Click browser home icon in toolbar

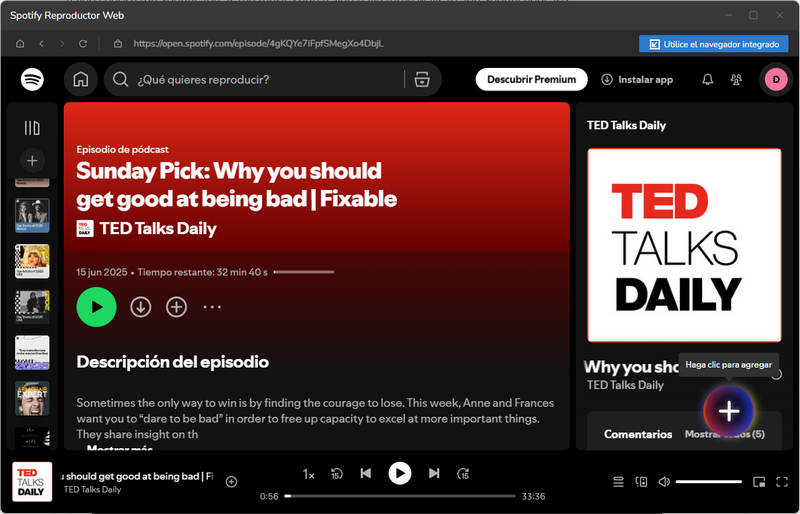[20, 44]
